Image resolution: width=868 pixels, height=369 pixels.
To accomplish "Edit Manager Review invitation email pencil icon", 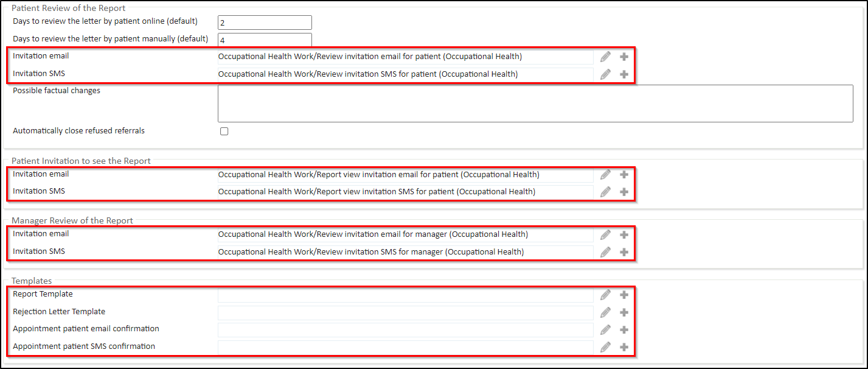I will (605, 234).
